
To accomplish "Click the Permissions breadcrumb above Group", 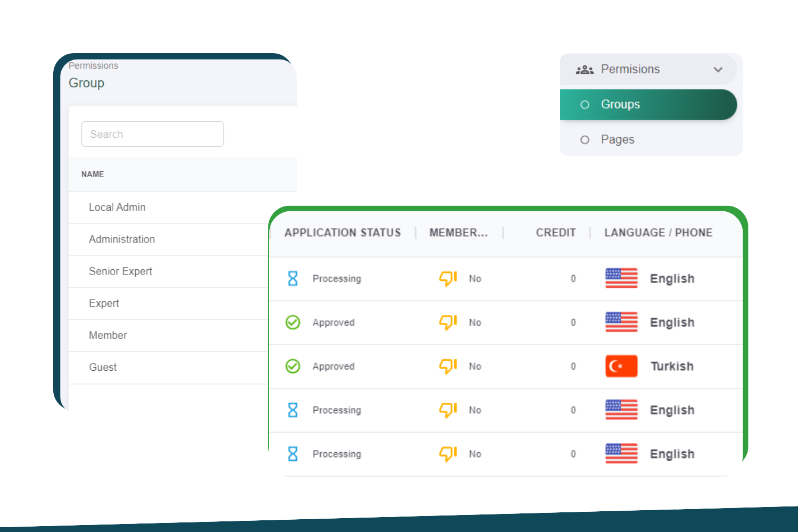I will click(x=94, y=65).
